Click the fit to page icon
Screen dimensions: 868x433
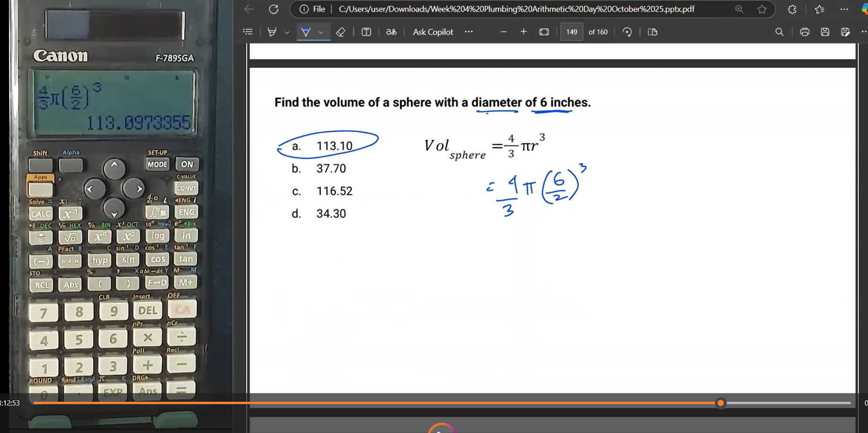coord(544,32)
